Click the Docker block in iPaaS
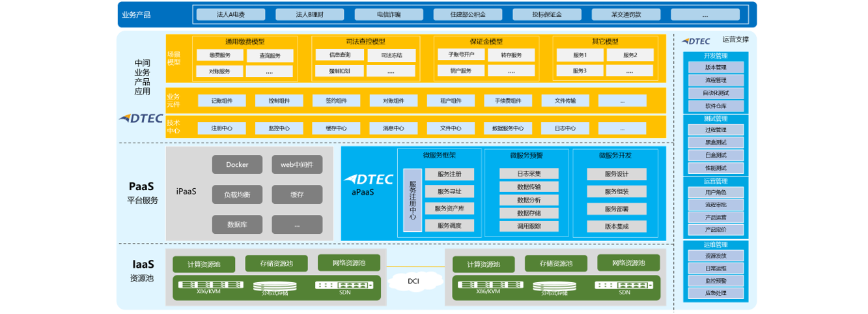This screenshot has height=314, width=868. pos(237,165)
